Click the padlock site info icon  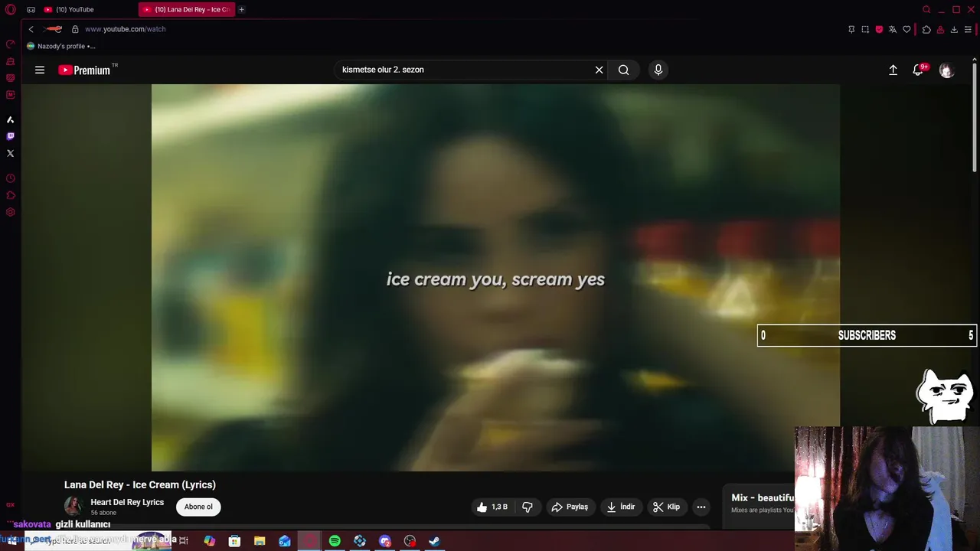75,29
